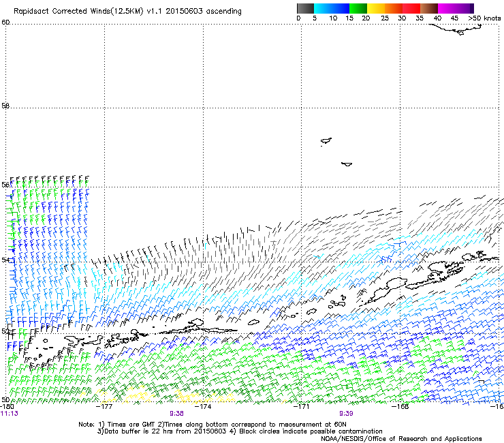This screenshot has width=504, height=443.
Task: Click the red 30-35 knots legend swatch
Action: click(x=411, y=8)
